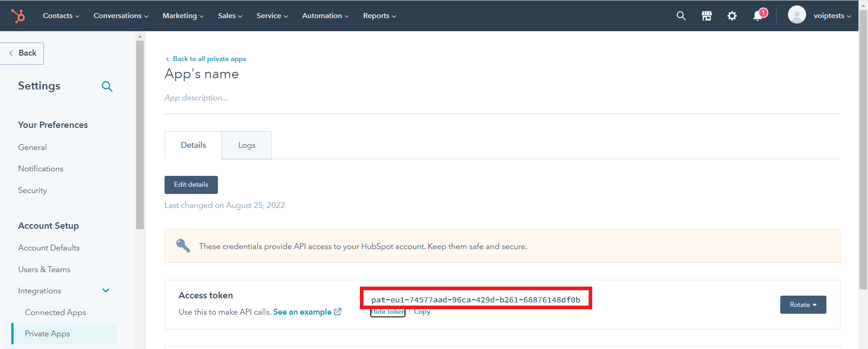Open Users & Teams settings

tap(44, 269)
